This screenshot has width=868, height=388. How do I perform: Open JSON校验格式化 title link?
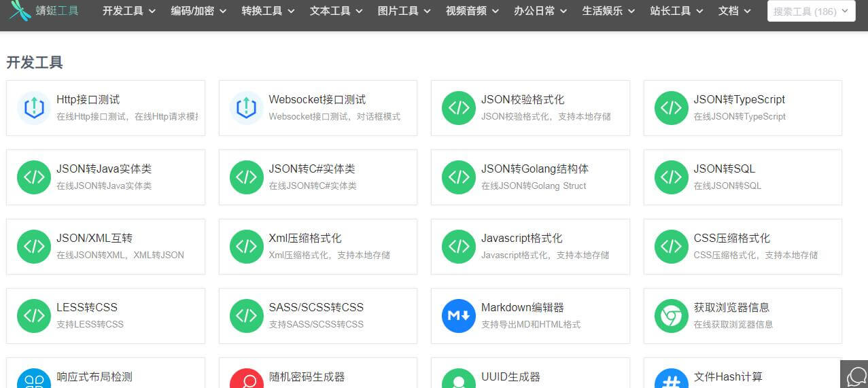pyautogui.click(x=523, y=99)
